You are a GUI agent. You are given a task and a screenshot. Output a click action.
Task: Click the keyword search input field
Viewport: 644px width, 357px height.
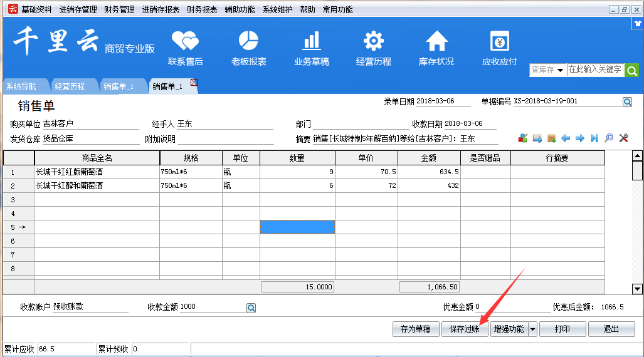coord(594,70)
